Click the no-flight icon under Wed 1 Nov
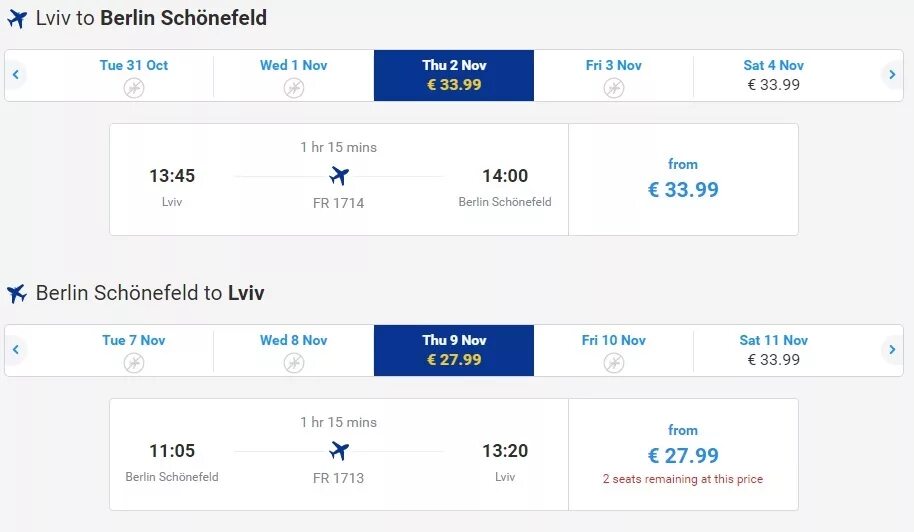The width and height of the screenshot is (914, 532). tap(293, 88)
